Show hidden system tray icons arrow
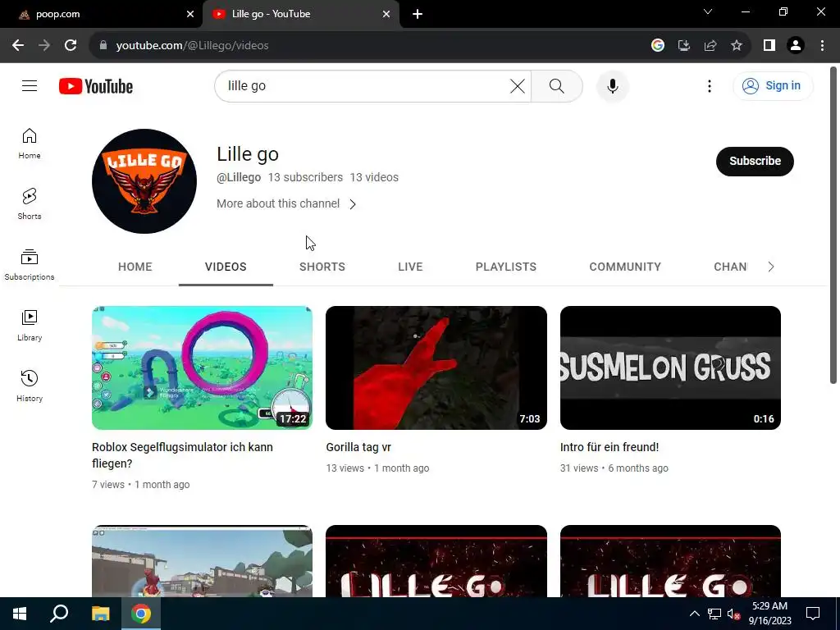This screenshot has height=630, width=840. click(694, 614)
